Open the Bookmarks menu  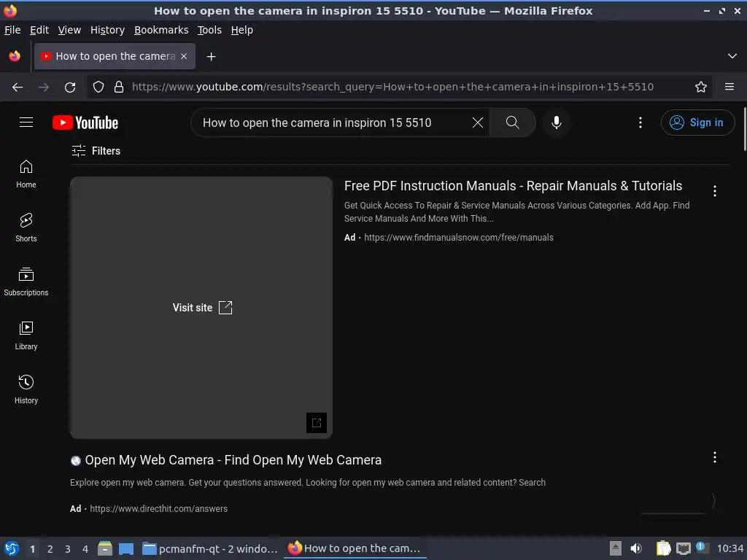161,30
